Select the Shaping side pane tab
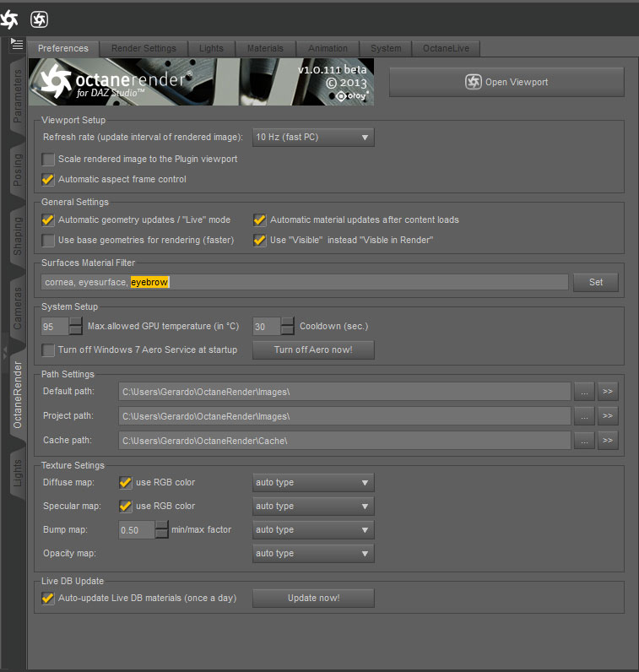The height and width of the screenshot is (672, 639). pos(17,236)
